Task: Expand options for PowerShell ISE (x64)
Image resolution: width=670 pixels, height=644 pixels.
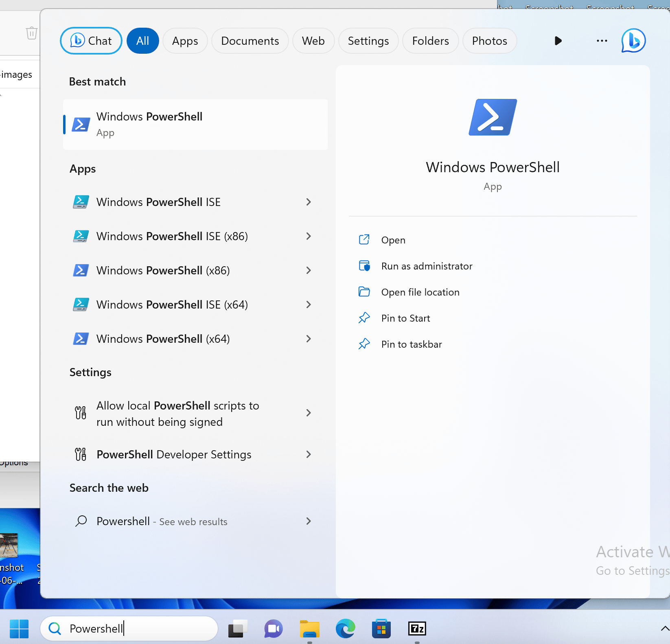Action: (309, 304)
